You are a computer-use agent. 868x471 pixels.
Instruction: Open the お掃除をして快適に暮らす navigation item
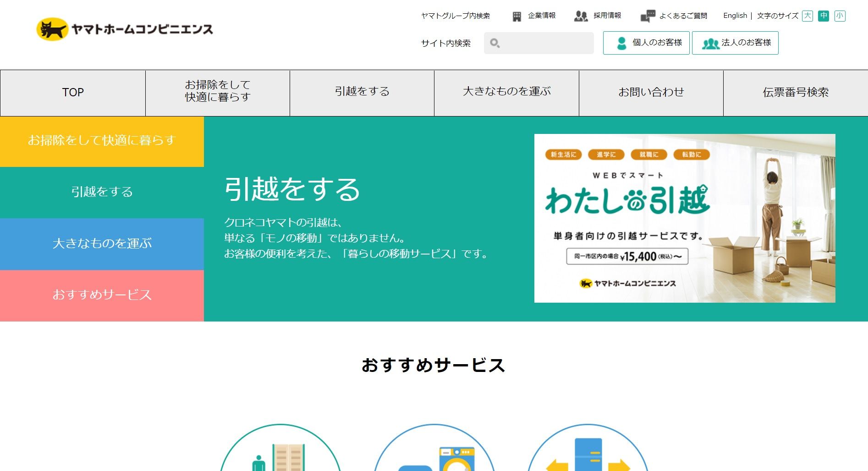point(218,92)
